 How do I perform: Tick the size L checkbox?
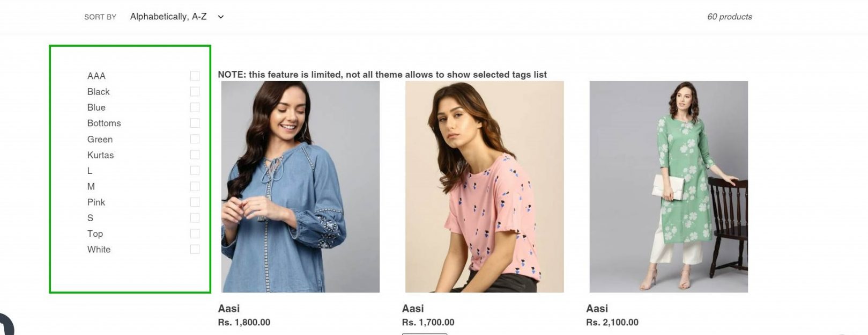click(x=195, y=171)
